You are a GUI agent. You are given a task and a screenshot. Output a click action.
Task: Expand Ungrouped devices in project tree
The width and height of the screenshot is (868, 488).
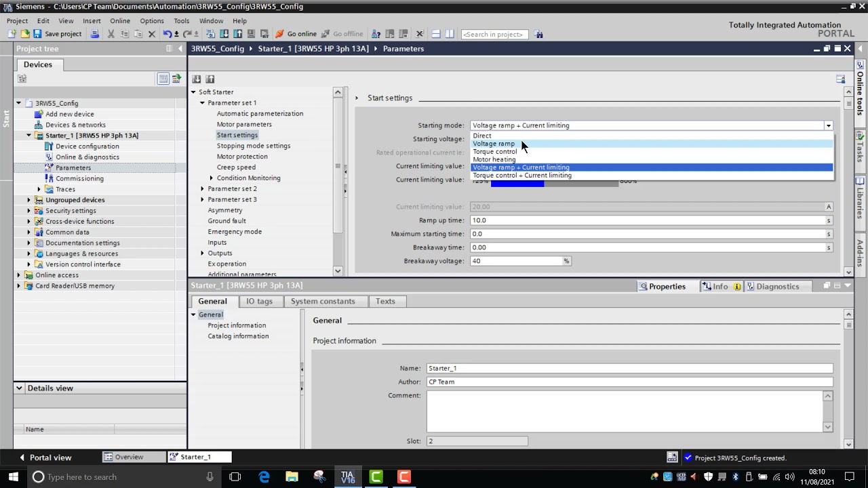click(28, 200)
